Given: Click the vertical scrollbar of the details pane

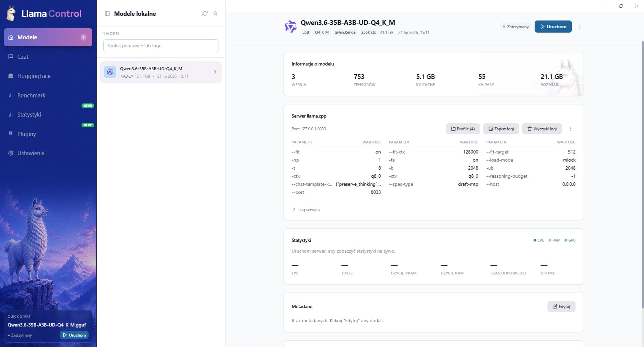Looking at the screenshot, I should (642, 175).
